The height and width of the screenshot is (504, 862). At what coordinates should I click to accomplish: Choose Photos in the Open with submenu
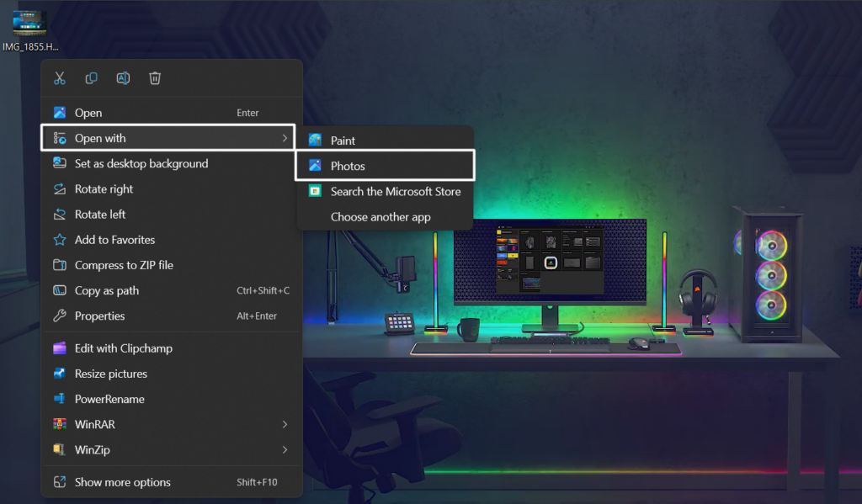point(348,166)
